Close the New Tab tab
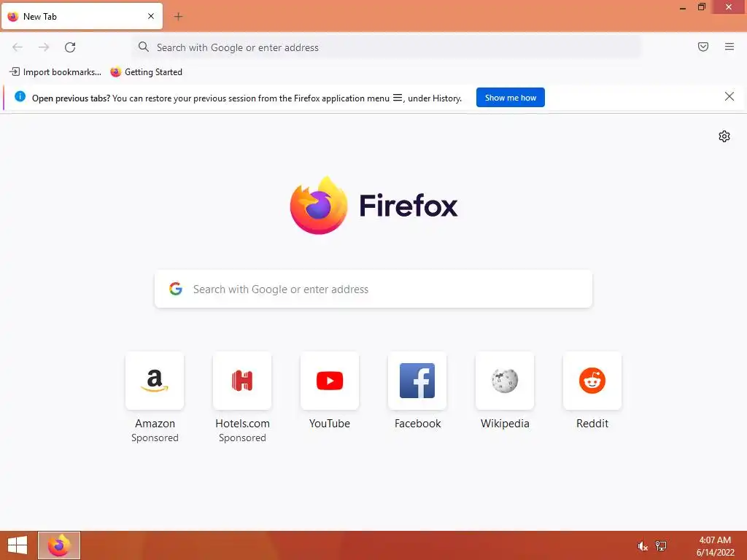This screenshot has height=560, width=747. (x=151, y=16)
